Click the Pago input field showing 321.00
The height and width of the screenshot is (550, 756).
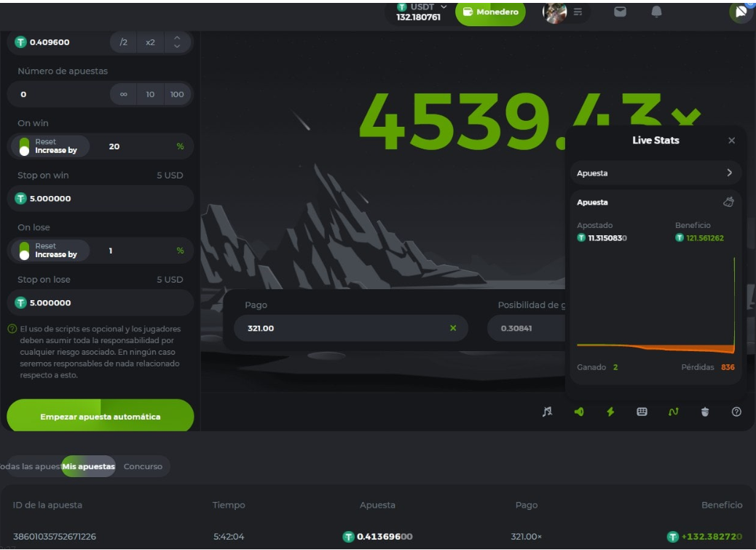(342, 329)
